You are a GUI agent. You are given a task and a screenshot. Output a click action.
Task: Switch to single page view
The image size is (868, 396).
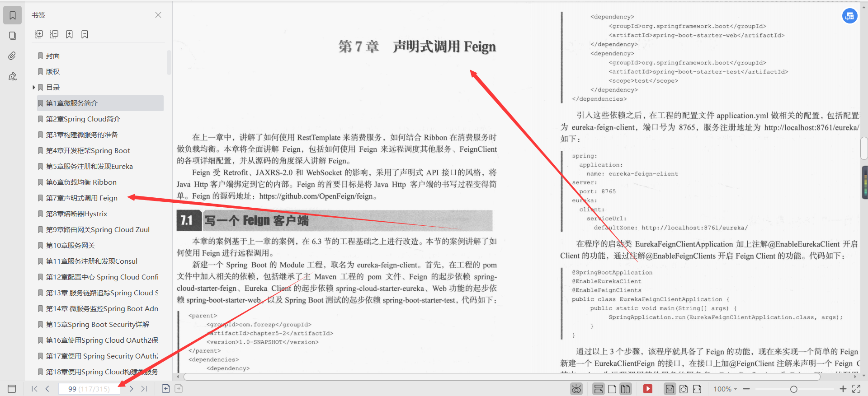pos(612,389)
